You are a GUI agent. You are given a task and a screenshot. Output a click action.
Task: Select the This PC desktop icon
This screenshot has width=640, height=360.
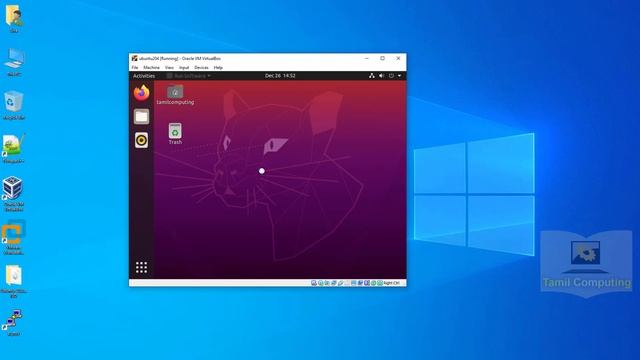[14, 62]
